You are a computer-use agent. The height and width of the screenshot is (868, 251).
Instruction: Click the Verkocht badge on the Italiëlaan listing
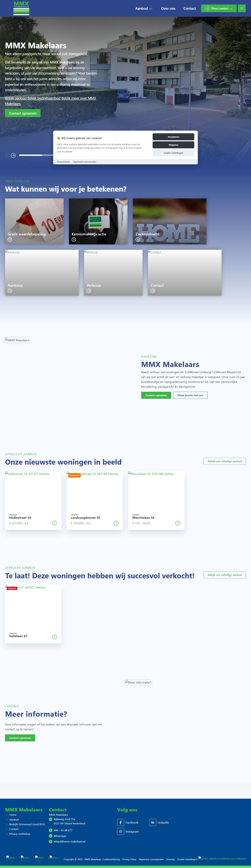[x=12, y=588]
